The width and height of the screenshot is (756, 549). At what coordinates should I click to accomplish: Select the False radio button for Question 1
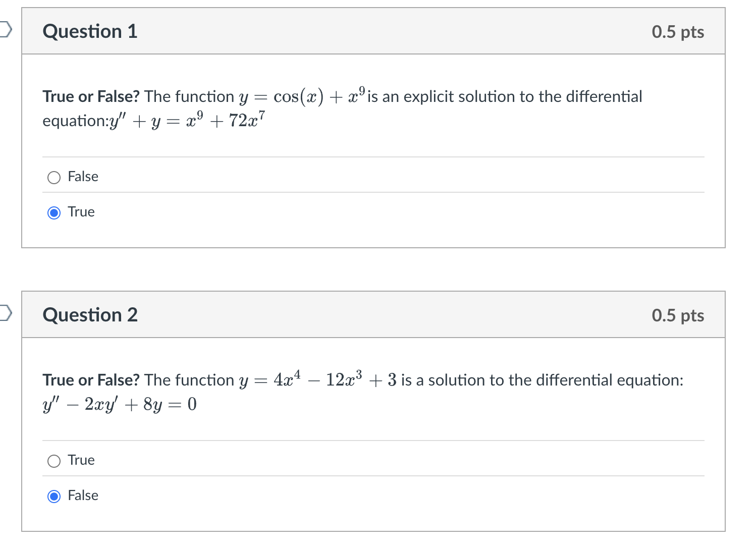[53, 178]
